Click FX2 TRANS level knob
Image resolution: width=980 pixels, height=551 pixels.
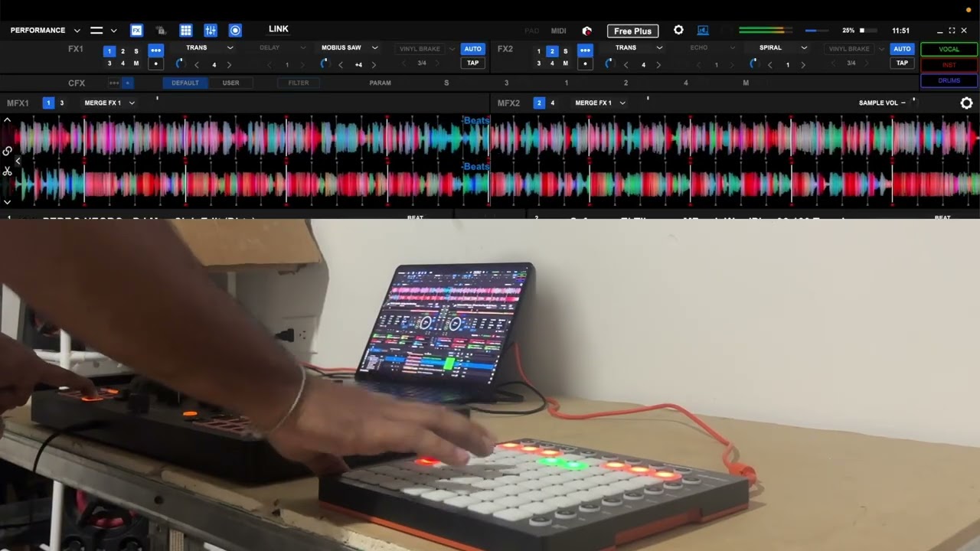point(609,64)
